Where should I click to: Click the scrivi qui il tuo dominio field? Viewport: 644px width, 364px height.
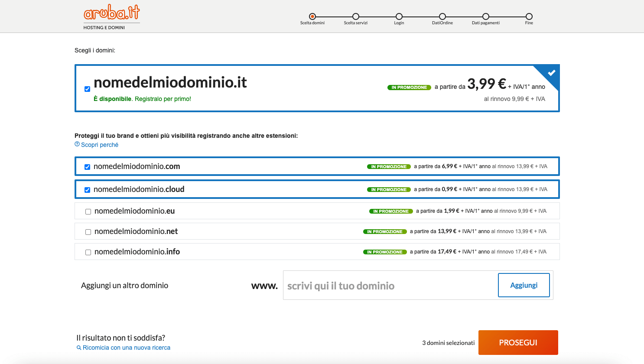coord(381,285)
